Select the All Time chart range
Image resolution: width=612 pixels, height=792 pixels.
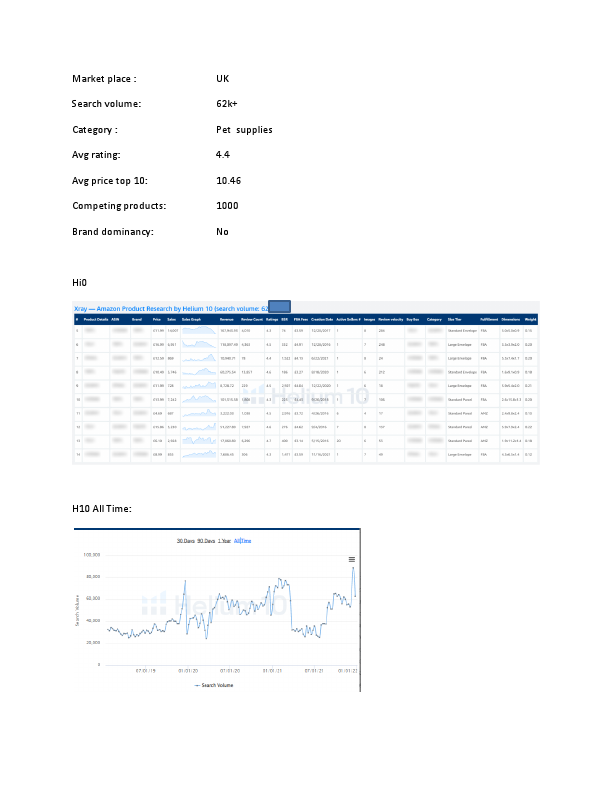pos(242,541)
